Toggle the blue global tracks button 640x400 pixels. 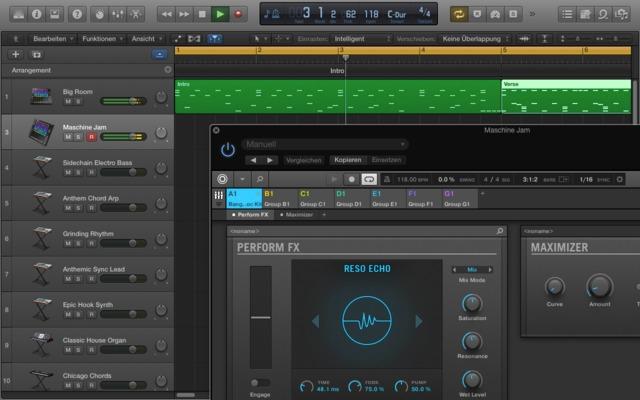[x=159, y=54]
